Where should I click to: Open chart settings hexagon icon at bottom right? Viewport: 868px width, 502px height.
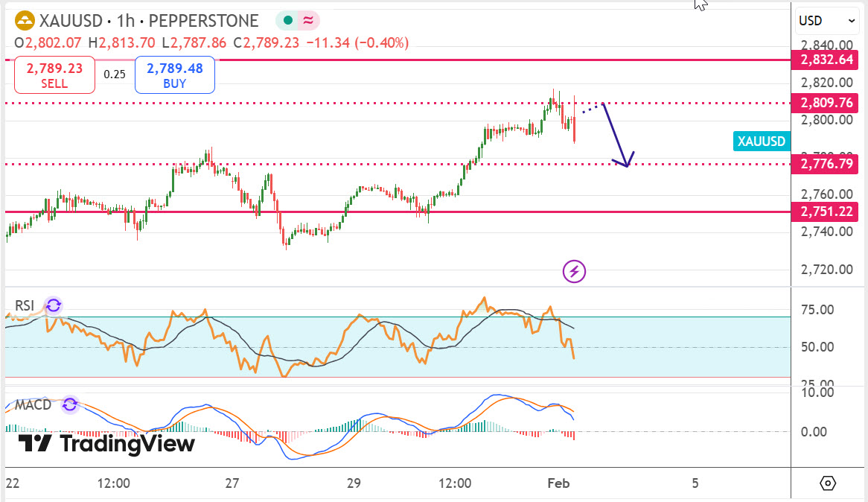pyautogui.click(x=829, y=483)
